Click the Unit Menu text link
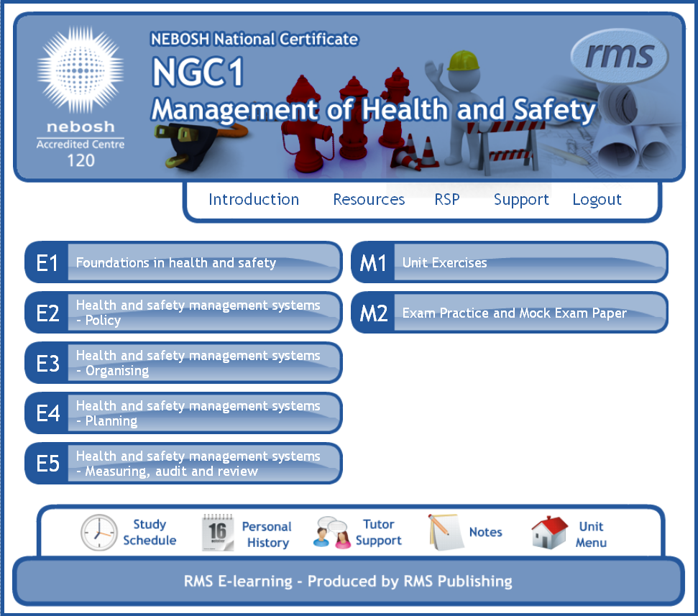The width and height of the screenshot is (698, 616). click(591, 535)
